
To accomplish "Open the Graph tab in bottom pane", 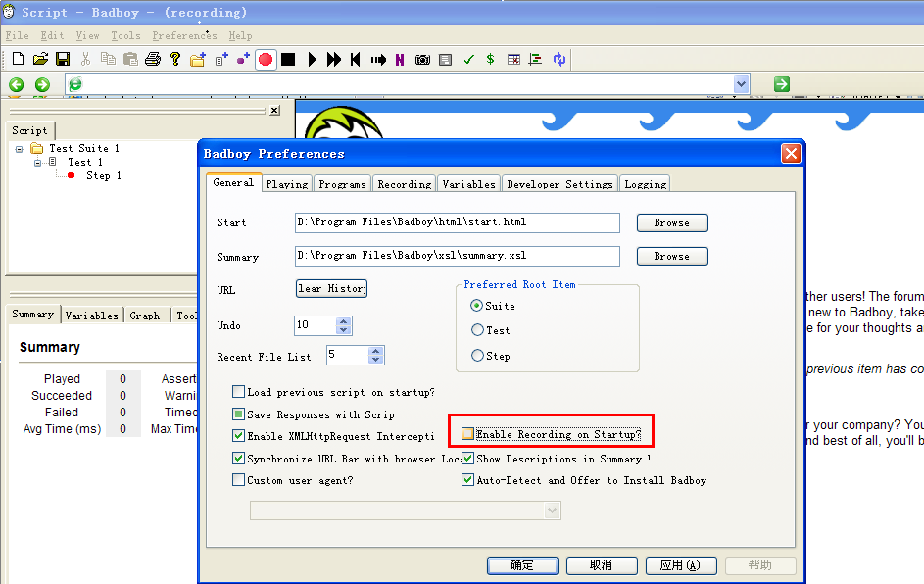I will (145, 316).
